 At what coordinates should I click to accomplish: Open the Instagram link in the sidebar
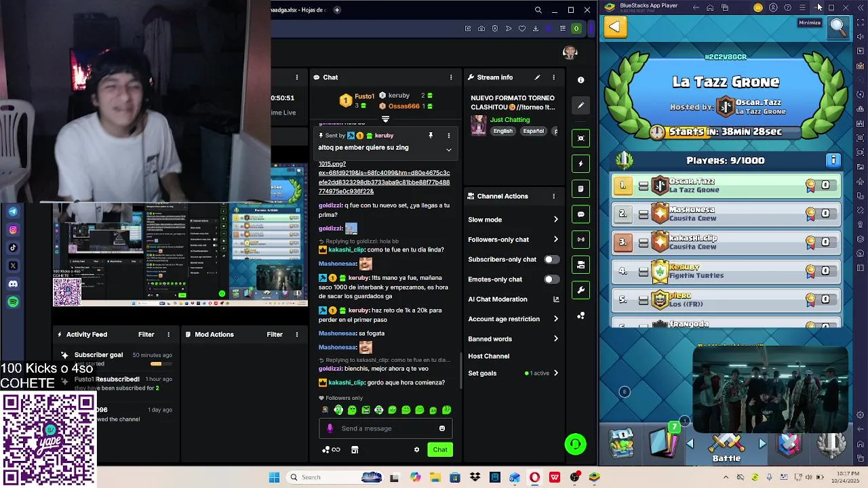pos(13,230)
